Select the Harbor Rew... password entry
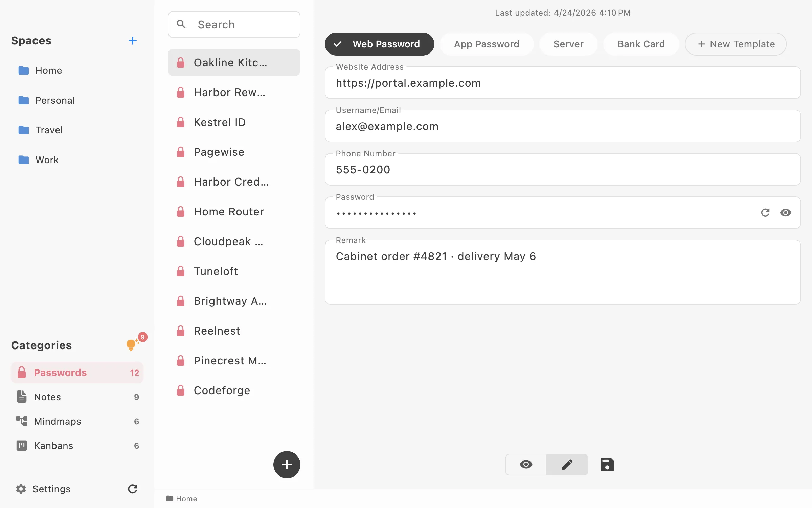Viewport: 812px width, 508px height. [x=234, y=92]
